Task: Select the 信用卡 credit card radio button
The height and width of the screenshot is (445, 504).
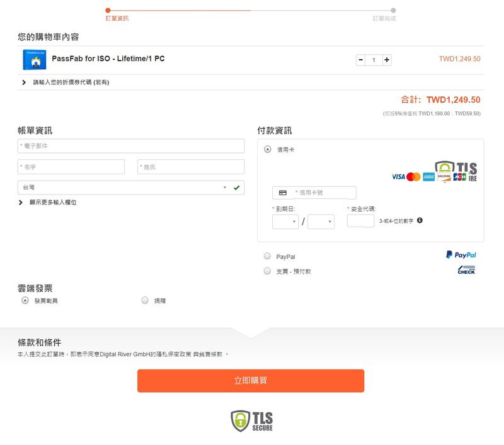Action: point(267,149)
